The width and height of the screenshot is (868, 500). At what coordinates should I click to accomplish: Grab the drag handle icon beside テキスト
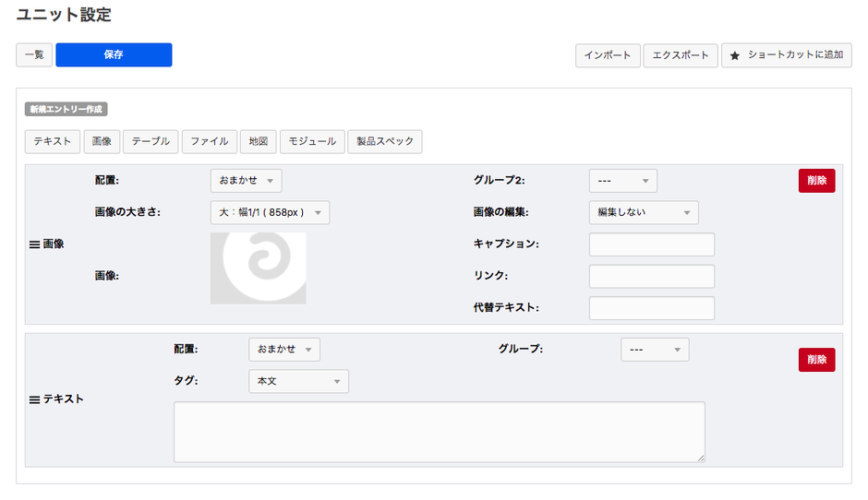[x=34, y=399]
